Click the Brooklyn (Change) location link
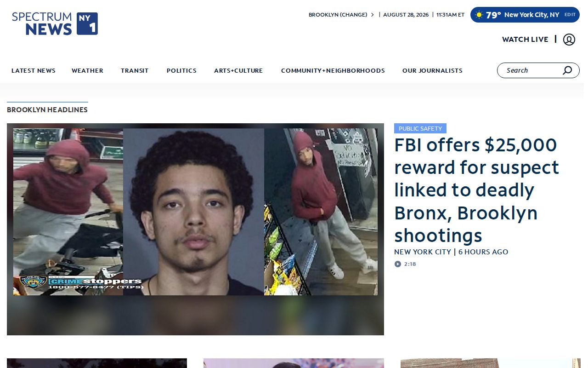Viewport: 588px width, 368px height. pyautogui.click(x=338, y=15)
